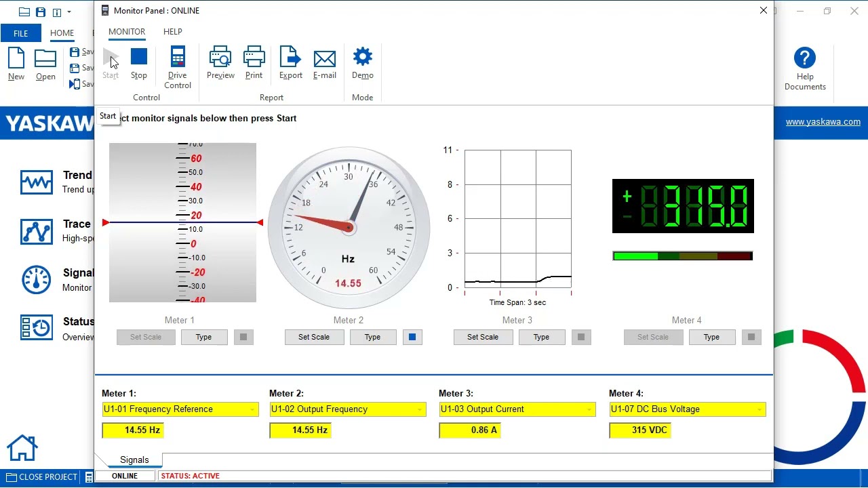The image size is (868, 488).
Task: Click the keypad icon in status bar
Action: click(89, 477)
